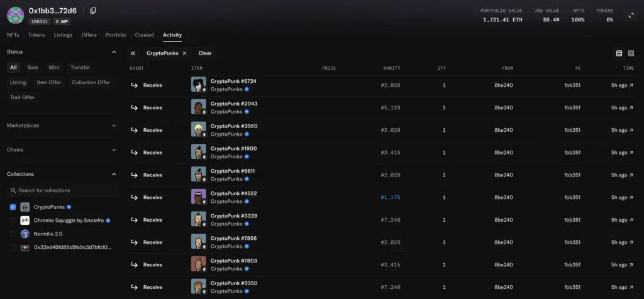Screen dimensions: 644x299
Task: Open the CryptoPunk #3350 item link
Action: pyautogui.click(x=234, y=283)
